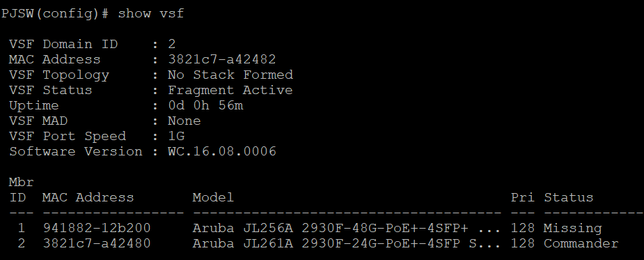The height and width of the screenshot is (260, 644).
Task: Click MAC address 3821c7-a42482 in header
Action: 222,59
